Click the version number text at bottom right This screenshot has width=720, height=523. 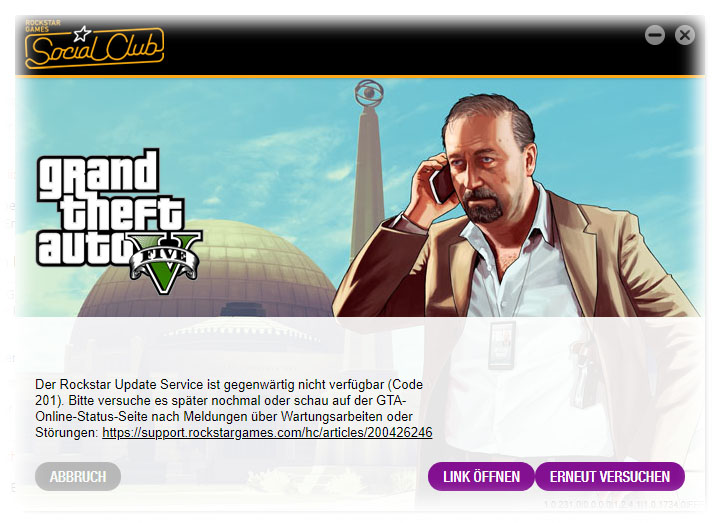pos(621,504)
